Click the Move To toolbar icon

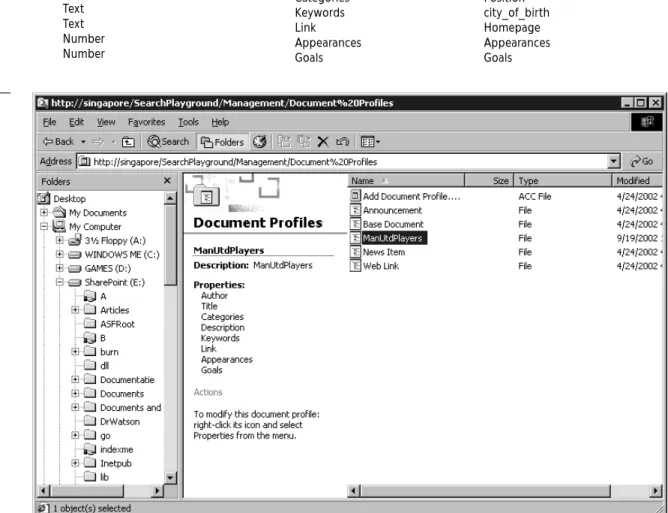click(284, 142)
